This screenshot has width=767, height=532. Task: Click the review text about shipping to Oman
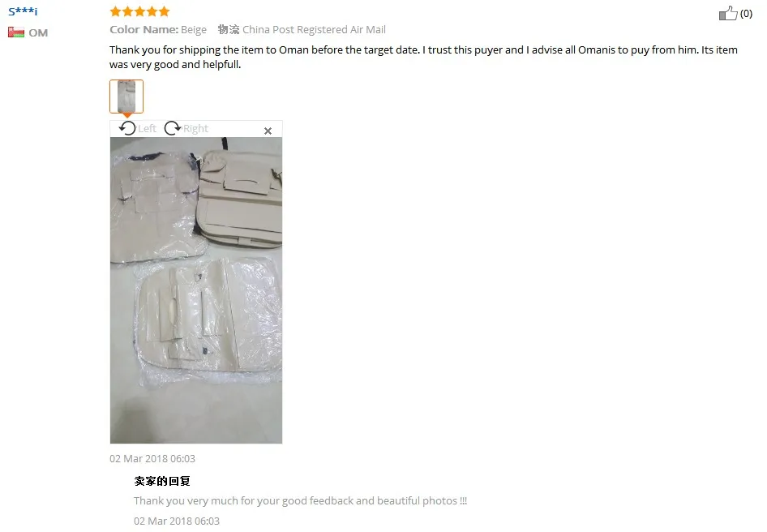click(423, 57)
